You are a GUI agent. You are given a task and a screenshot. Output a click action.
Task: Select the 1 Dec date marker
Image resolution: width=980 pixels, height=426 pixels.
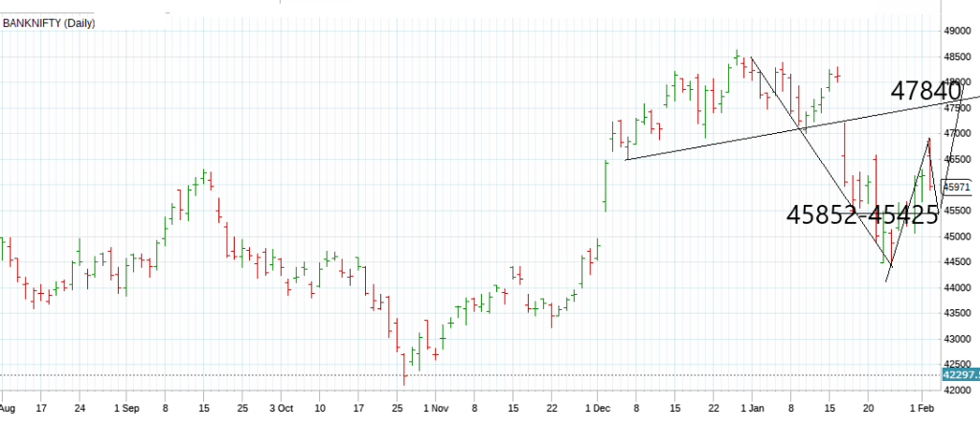click(x=596, y=407)
